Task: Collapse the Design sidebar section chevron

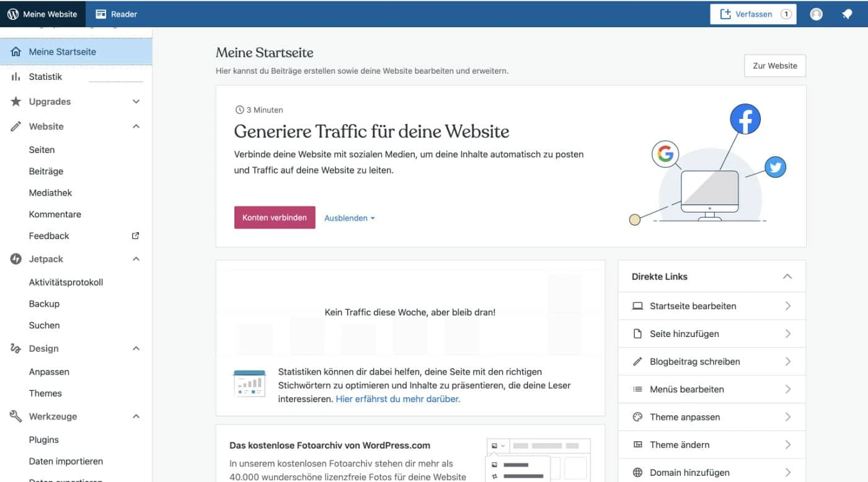Action: click(136, 348)
